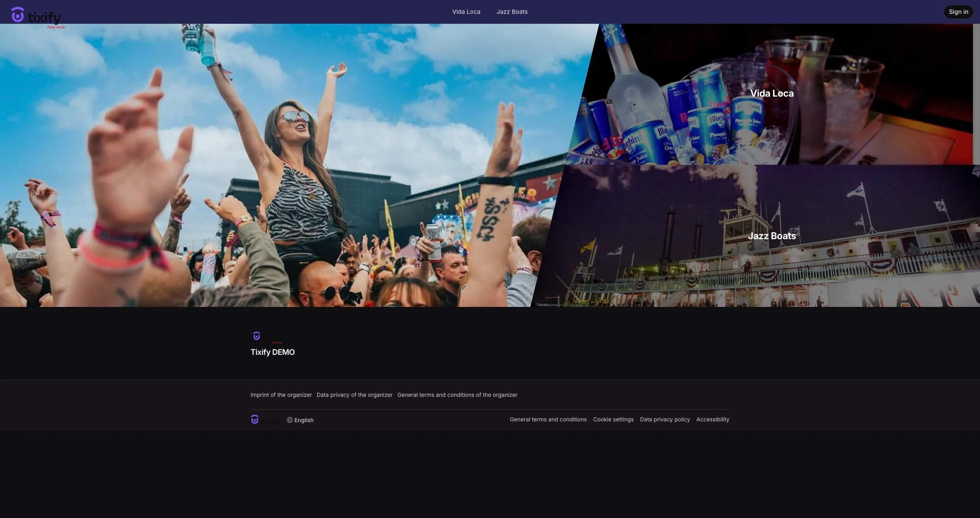Click the tixify logo in the header
980x518 pixels.
pos(38,17)
